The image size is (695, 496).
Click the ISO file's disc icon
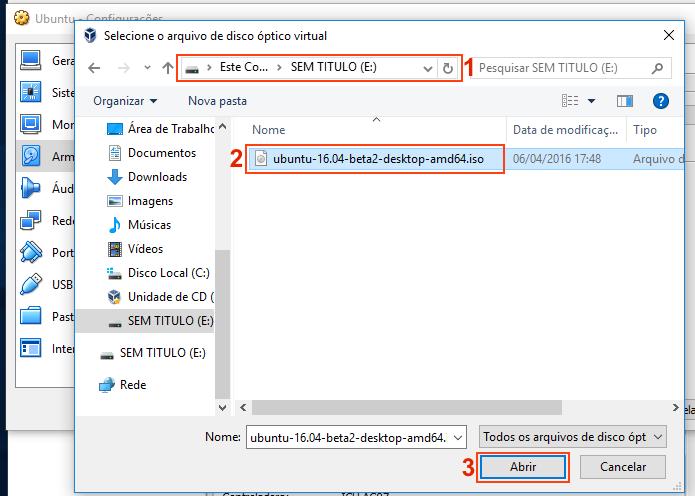(x=261, y=159)
